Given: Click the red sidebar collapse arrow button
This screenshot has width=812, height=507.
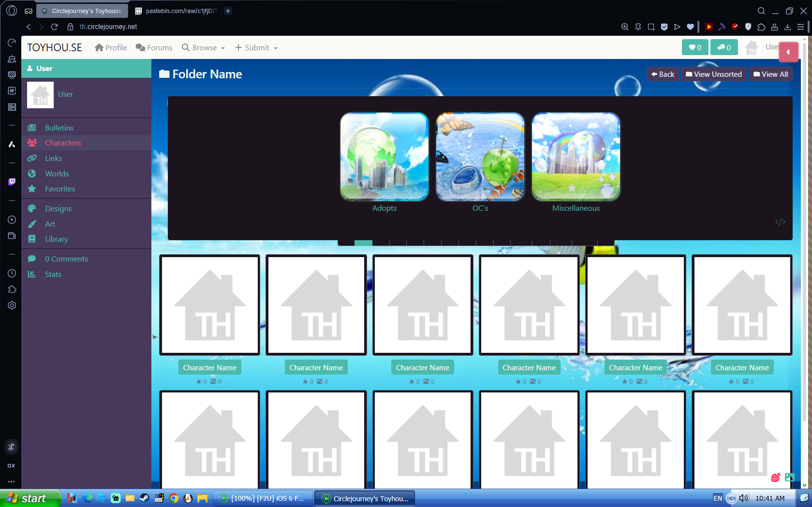Looking at the screenshot, I should tap(788, 52).
